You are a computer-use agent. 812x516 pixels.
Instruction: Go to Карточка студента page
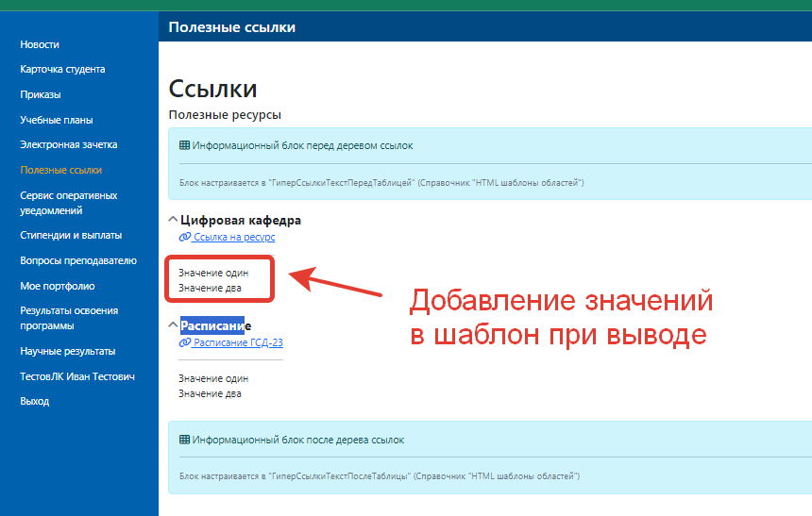[62, 69]
